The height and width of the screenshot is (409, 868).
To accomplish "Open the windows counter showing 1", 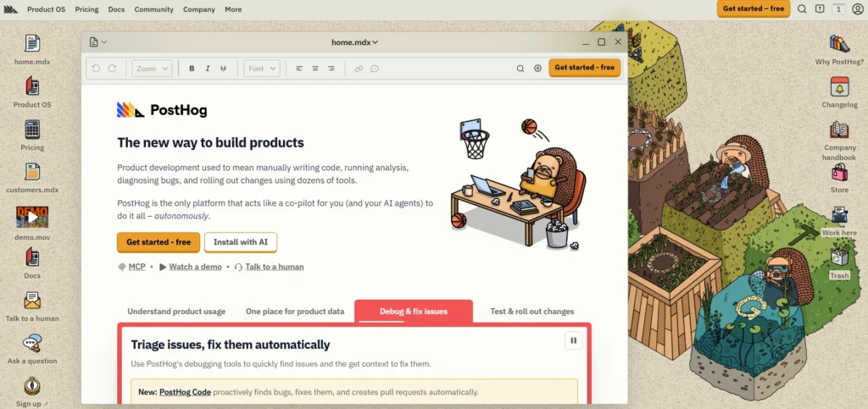I will 838,8.
